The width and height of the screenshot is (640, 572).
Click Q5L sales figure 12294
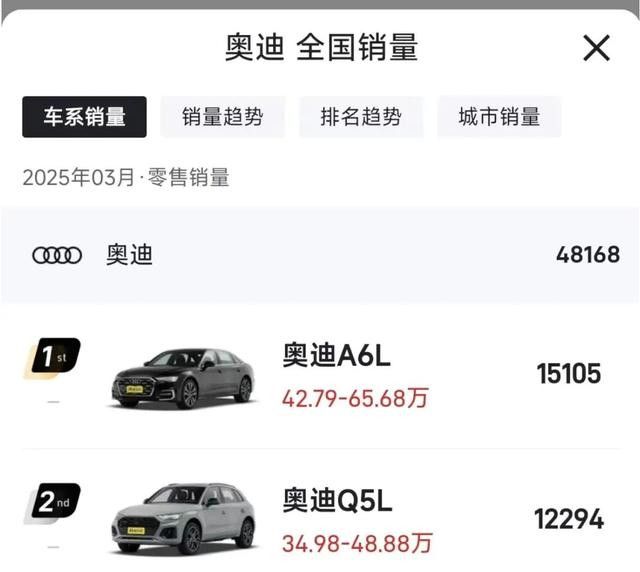coord(569,519)
